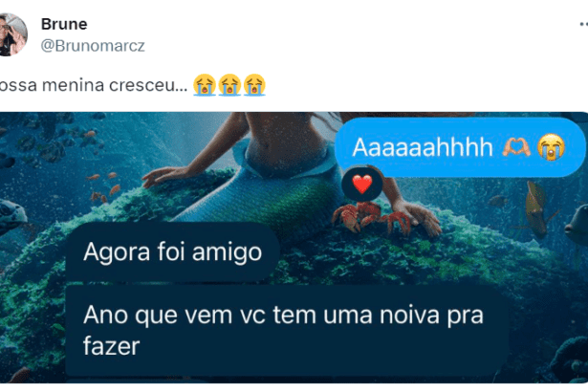Click the tweet text 'menina cresceu...'

(x=115, y=85)
